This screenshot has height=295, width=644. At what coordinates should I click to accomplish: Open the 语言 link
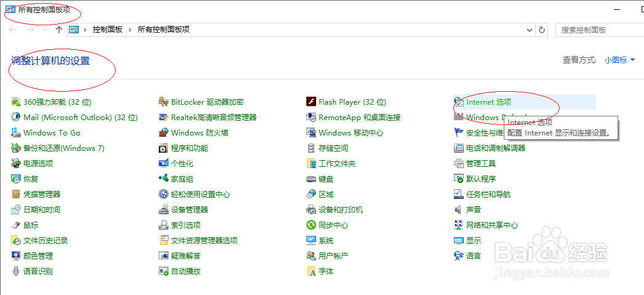[x=474, y=256]
